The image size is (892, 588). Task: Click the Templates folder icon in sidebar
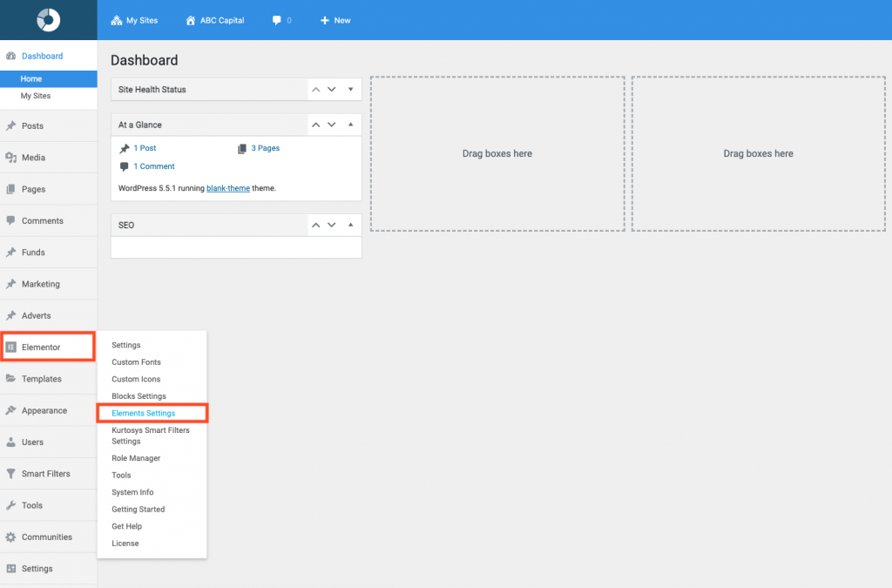coord(10,378)
